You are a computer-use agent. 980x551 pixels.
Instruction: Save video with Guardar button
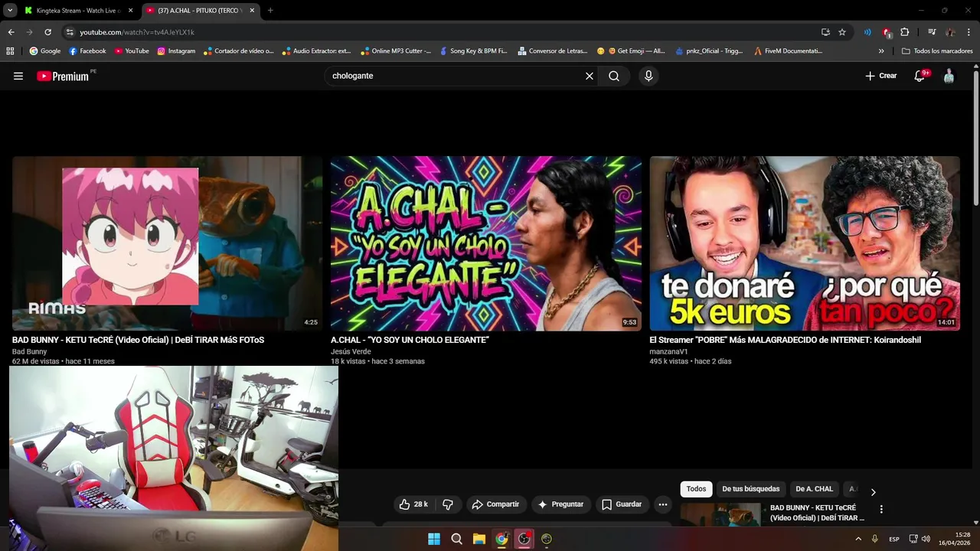pyautogui.click(x=622, y=504)
